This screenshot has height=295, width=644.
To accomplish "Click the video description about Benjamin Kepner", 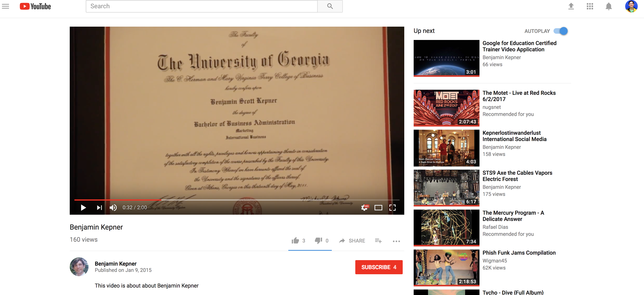I will [x=147, y=286].
